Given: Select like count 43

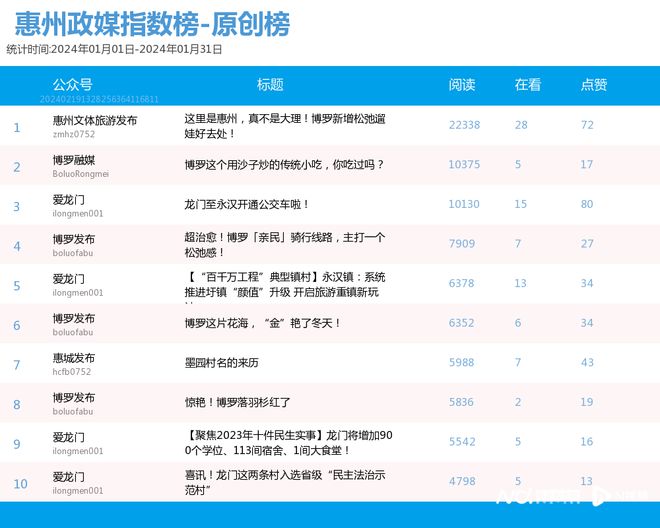Looking at the screenshot, I should click(x=587, y=363).
